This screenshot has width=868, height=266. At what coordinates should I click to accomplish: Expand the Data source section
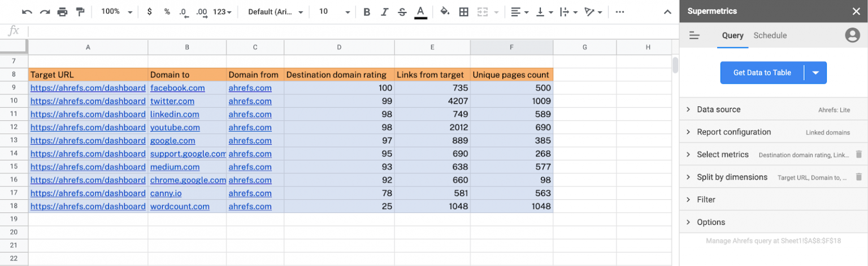click(x=718, y=110)
